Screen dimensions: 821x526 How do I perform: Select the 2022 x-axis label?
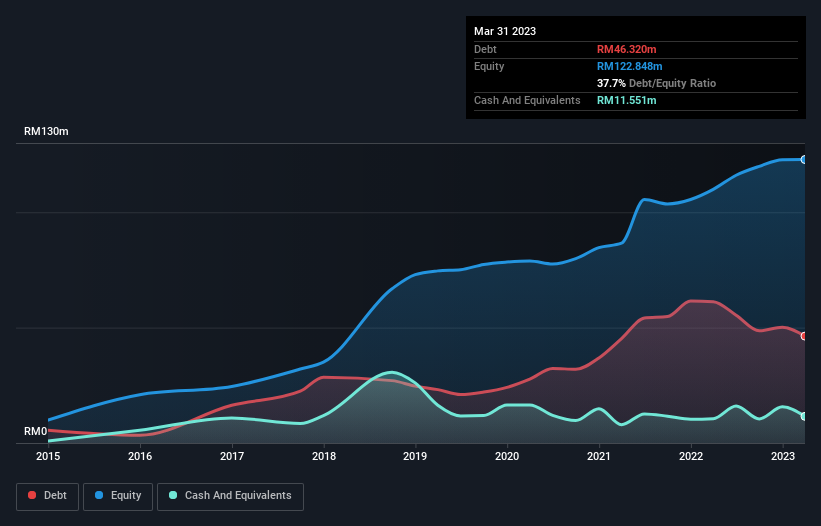click(691, 456)
